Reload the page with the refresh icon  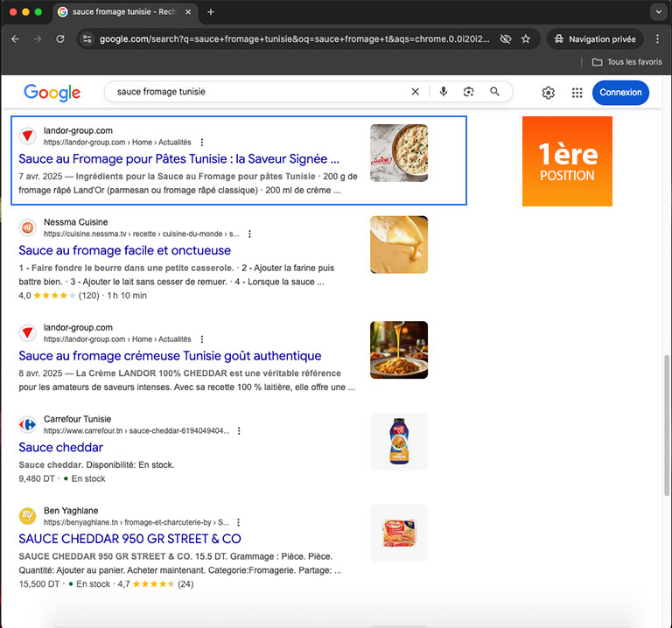coord(60,39)
